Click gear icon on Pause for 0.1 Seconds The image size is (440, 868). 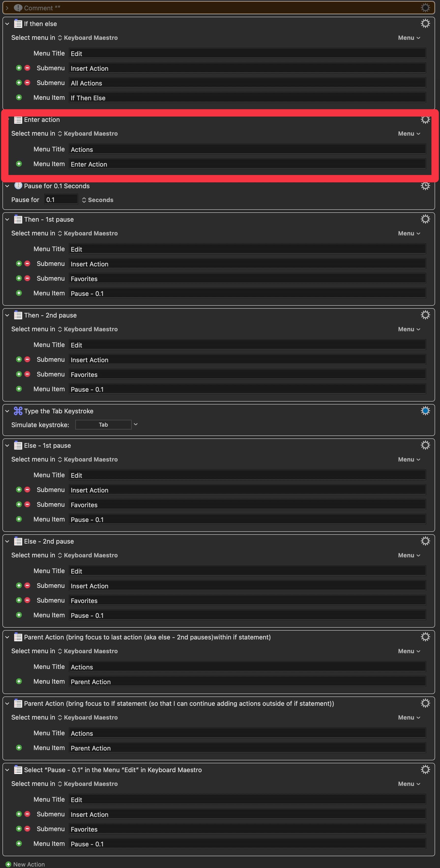coord(425,186)
